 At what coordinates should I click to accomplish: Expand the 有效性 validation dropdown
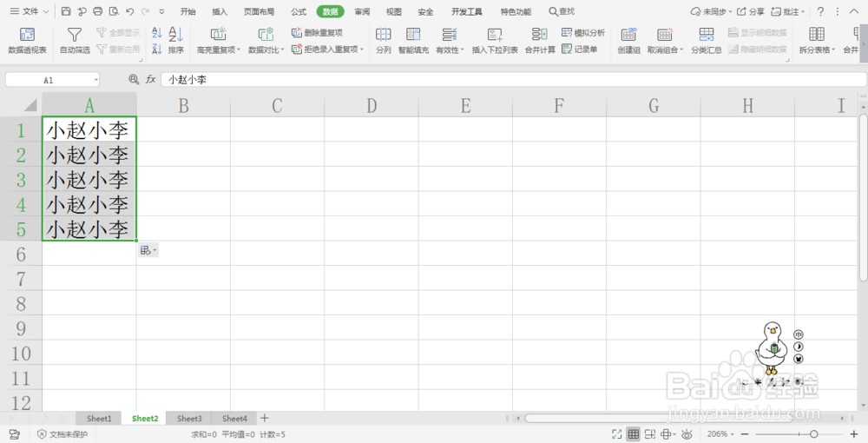(x=463, y=50)
